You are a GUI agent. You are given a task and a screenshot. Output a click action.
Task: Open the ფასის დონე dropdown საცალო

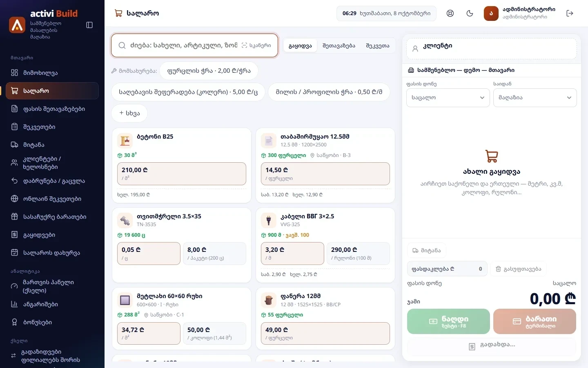pos(448,98)
